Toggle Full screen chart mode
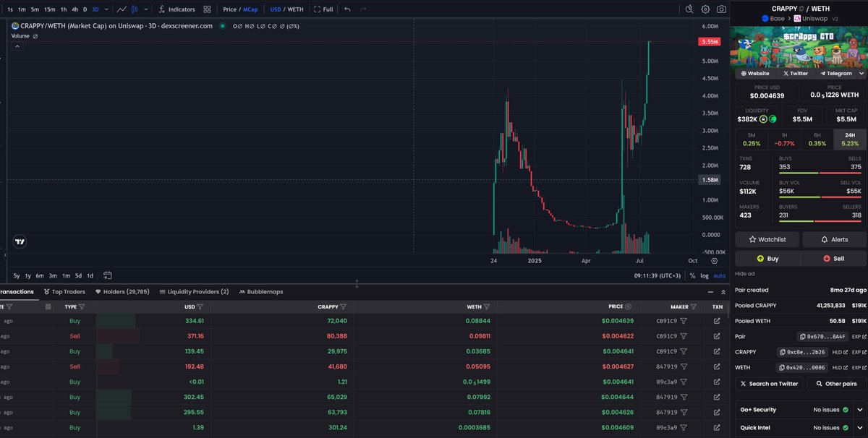This screenshot has height=438, width=868. 323,9
